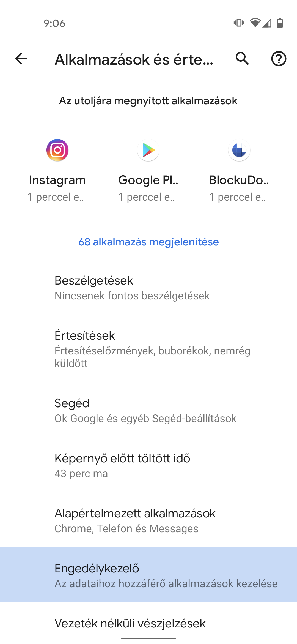Open the help question mark icon
The image size is (297, 644).
pos(279,59)
